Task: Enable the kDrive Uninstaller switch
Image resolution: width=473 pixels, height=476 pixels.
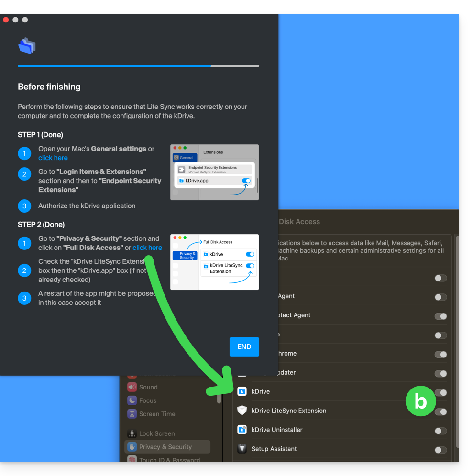Action: pos(440,431)
